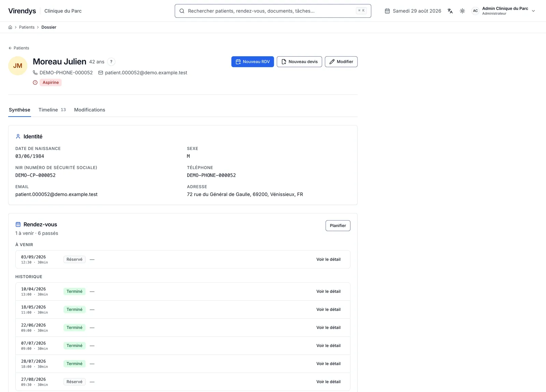Click Dossier in the breadcrumb
This screenshot has width=546, height=392.
point(49,27)
